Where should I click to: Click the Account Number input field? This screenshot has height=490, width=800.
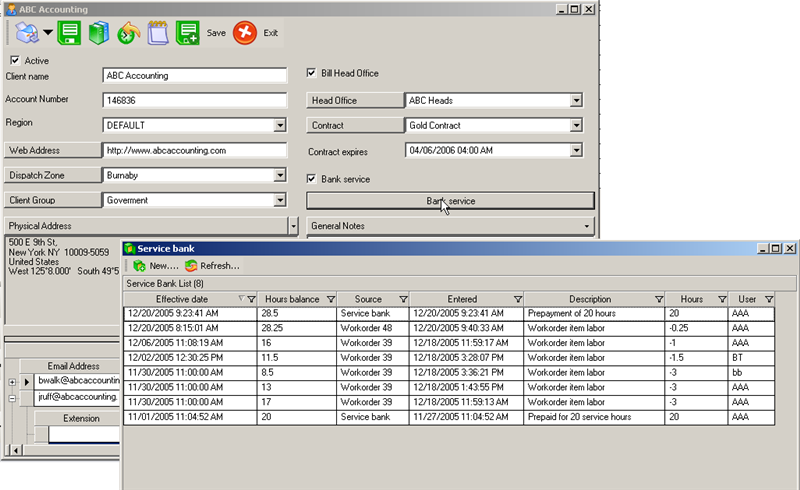coord(194,101)
